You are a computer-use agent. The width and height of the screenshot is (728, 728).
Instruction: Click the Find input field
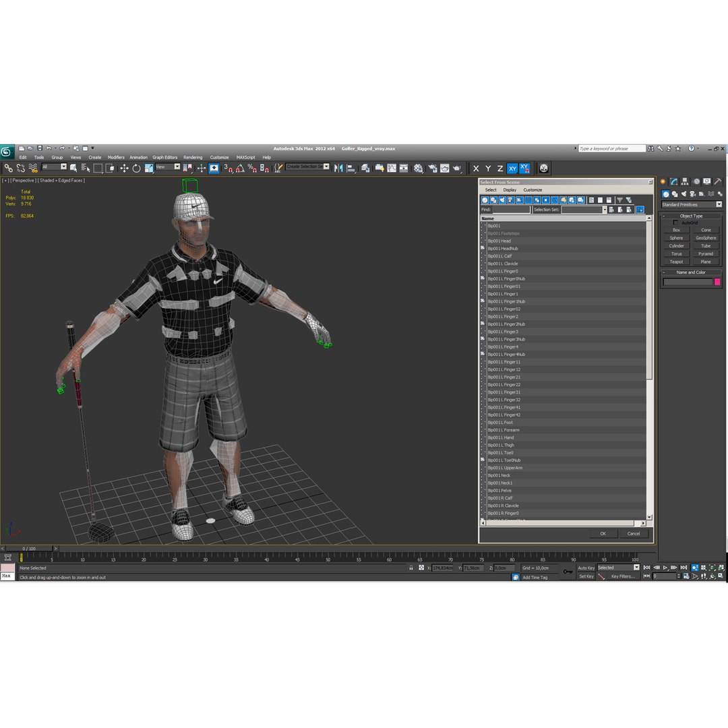pos(511,210)
